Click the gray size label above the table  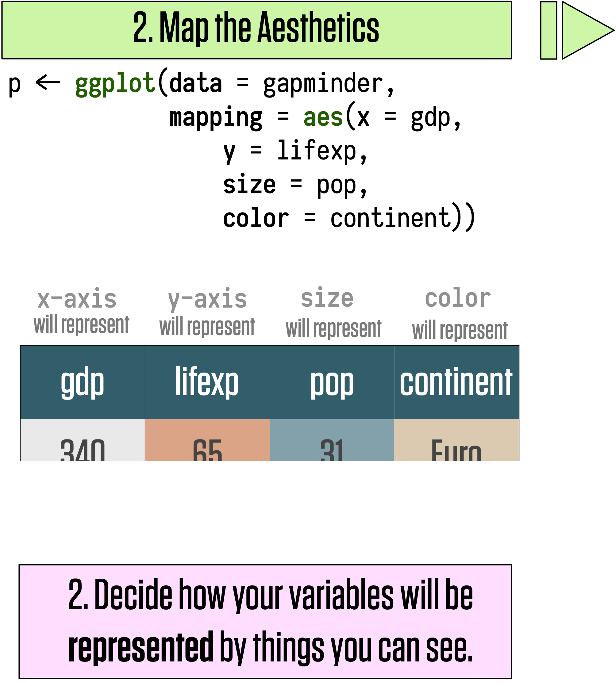[x=327, y=298]
